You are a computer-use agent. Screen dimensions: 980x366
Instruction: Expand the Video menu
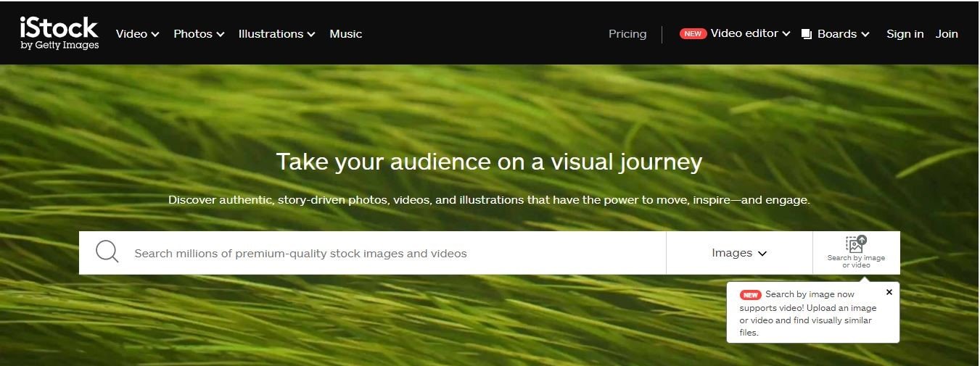[138, 34]
